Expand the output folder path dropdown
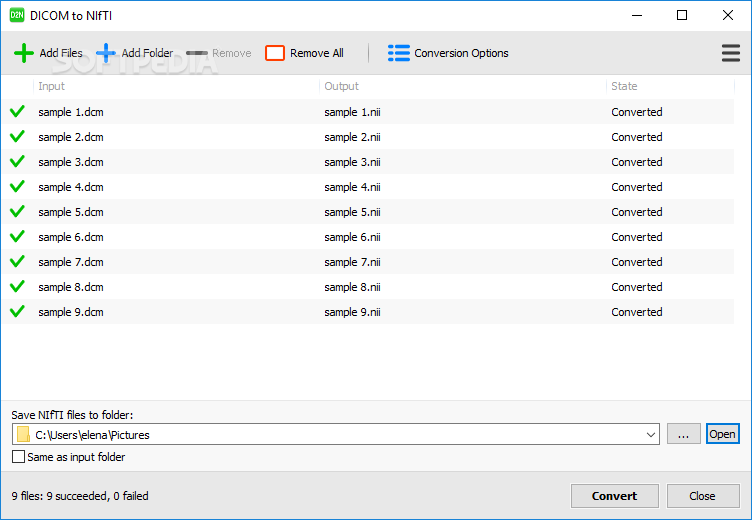The width and height of the screenshot is (752, 520). click(650, 435)
